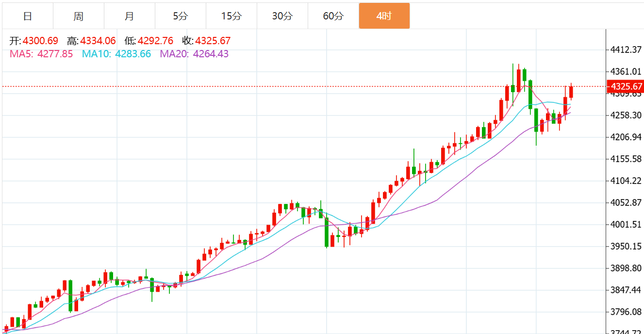This screenshot has height=334, width=644.
Task: Click the 3898.80 price axis label
Action: (x=627, y=268)
